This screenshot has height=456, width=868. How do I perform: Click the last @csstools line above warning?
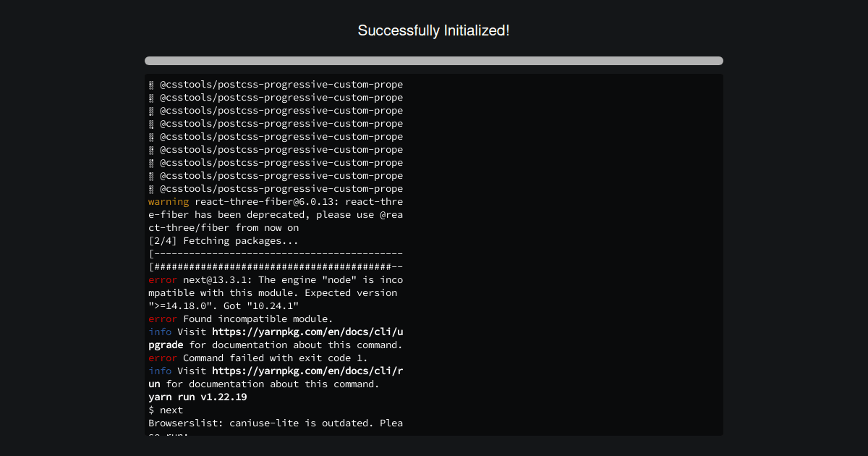pos(281,189)
